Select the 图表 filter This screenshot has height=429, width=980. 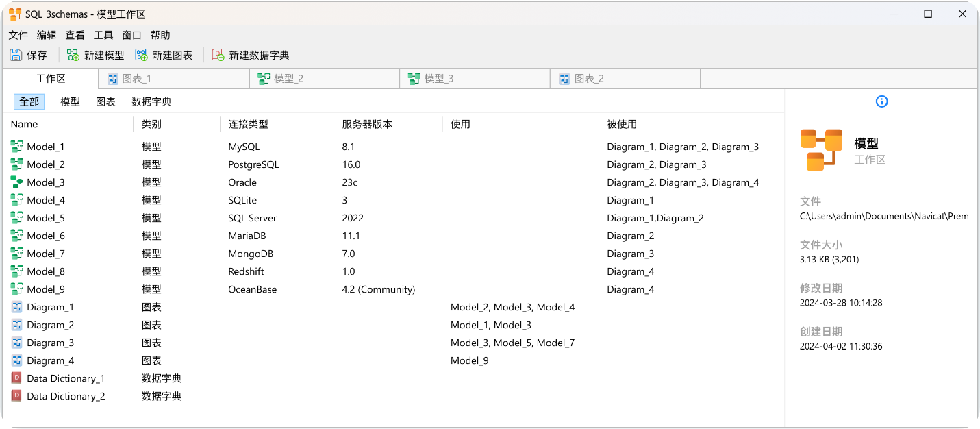[105, 101]
